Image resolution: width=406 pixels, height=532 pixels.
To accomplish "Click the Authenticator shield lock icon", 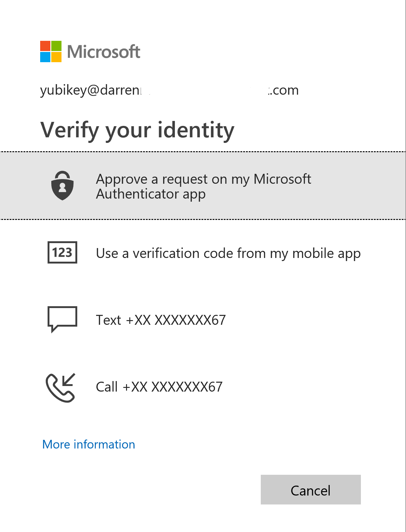I will tap(62, 186).
